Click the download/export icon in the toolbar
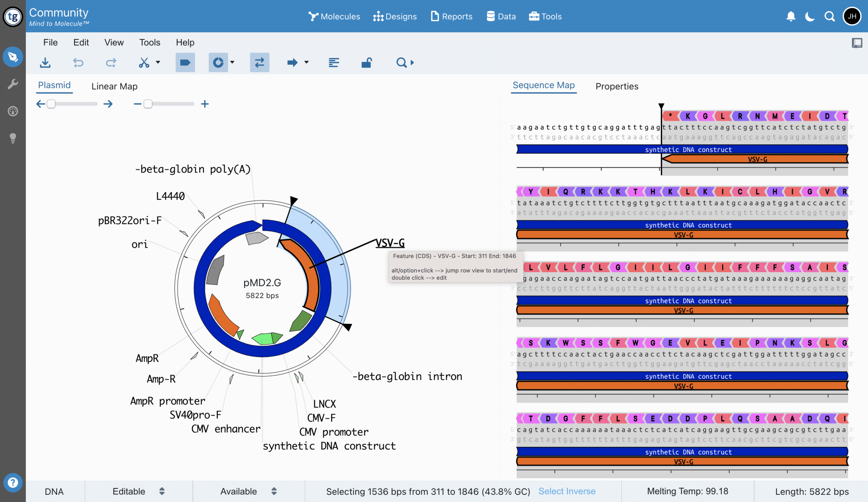Viewport: 868px width, 502px height. (45, 62)
